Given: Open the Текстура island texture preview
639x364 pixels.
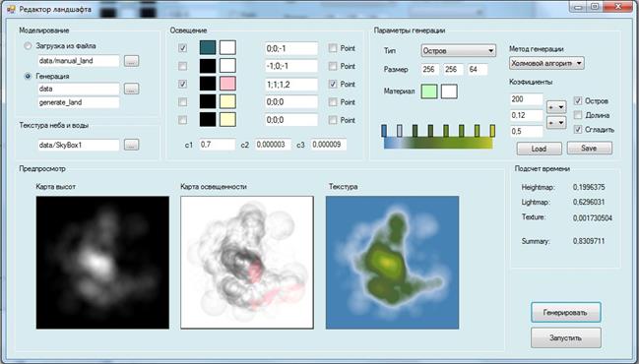Looking at the screenshot, I should pyautogui.click(x=393, y=263).
